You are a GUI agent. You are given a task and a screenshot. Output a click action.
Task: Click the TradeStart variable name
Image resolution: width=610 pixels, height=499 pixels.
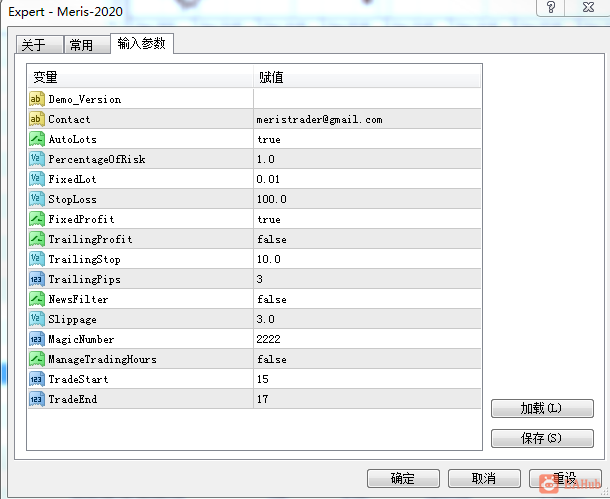[78, 379]
